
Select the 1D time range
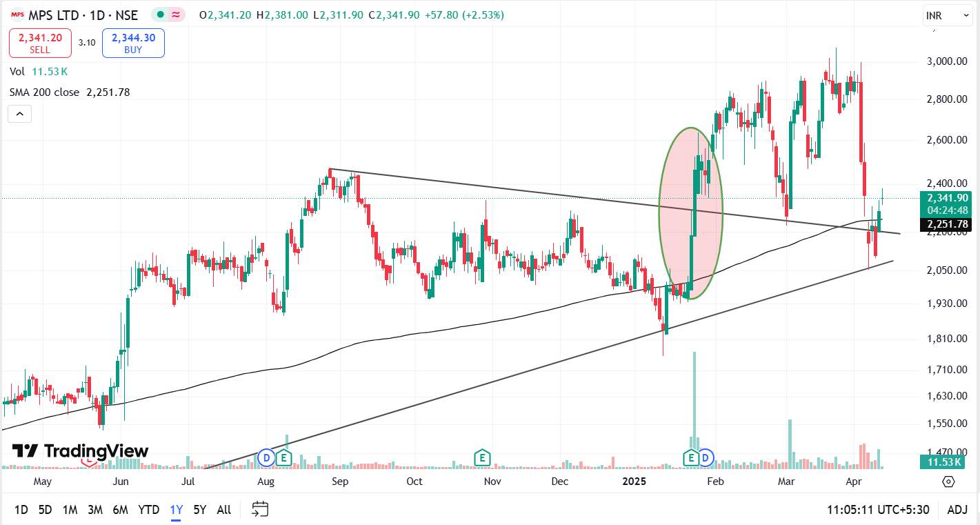pos(21,510)
